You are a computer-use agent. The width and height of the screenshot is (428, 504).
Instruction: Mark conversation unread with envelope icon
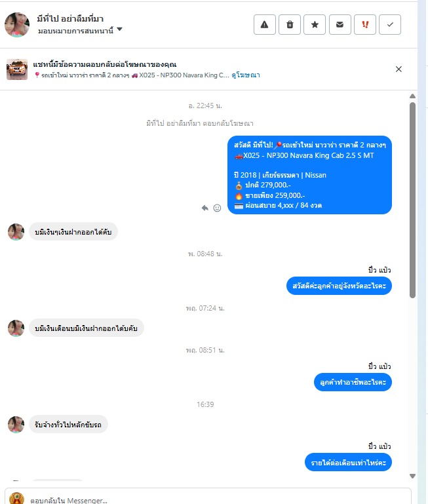(340, 24)
